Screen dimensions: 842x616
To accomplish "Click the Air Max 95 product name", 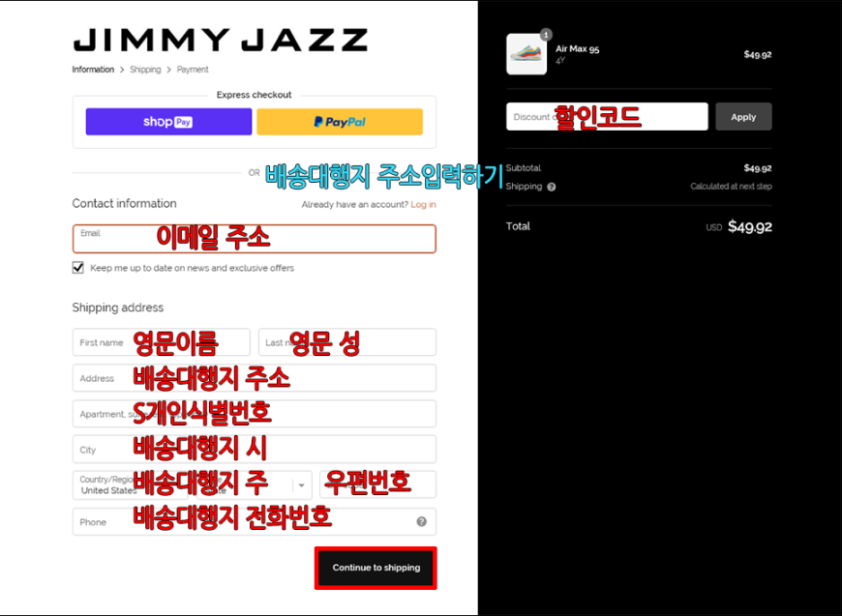I will [x=577, y=48].
